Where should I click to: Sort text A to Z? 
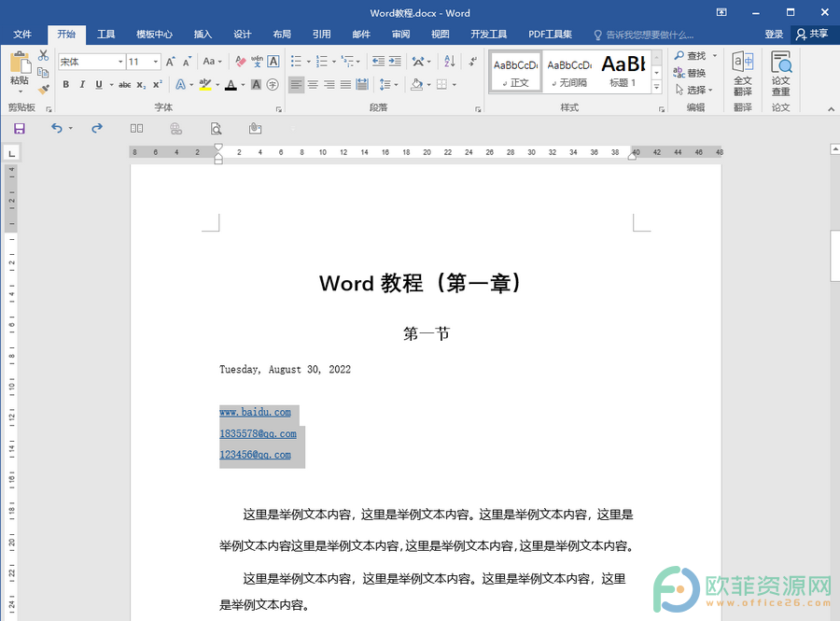click(x=450, y=62)
